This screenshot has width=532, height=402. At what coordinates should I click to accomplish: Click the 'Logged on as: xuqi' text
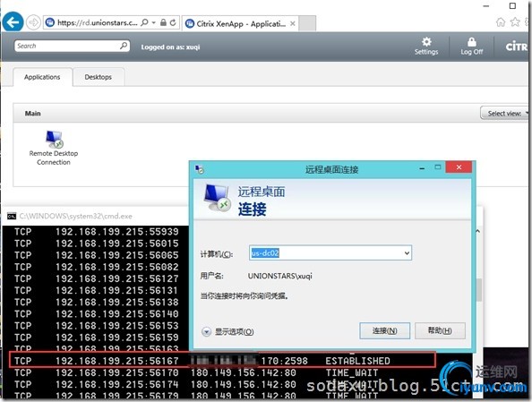170,47
